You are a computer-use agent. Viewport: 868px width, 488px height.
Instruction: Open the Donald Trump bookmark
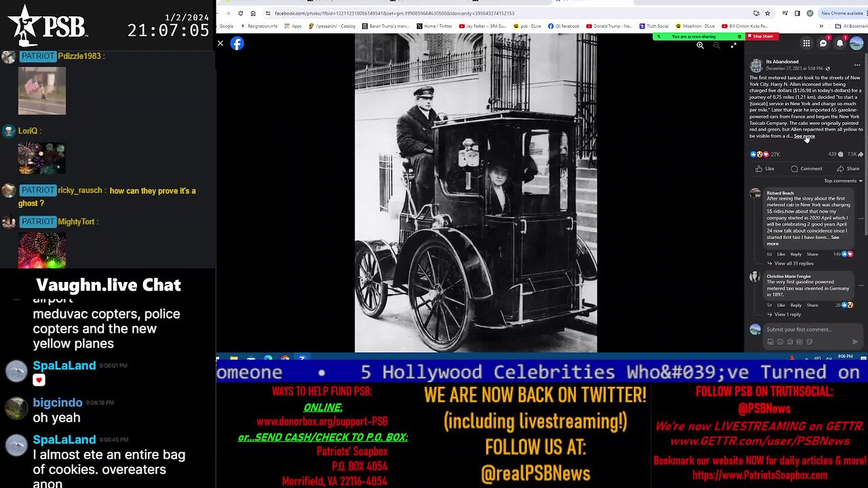point(610,26)
